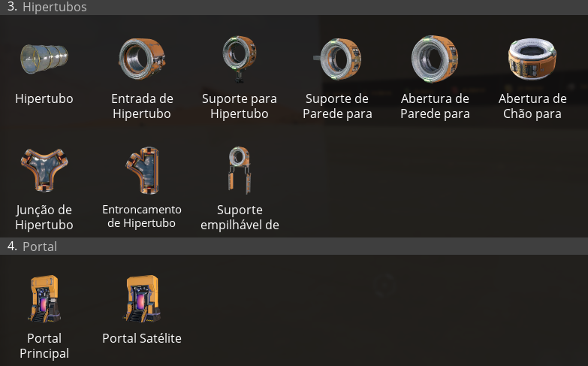Choose the Abertura de Chão para icon
Image resolution: width=588 pixels, height=366 pixels.
click(x=532, y=58)
